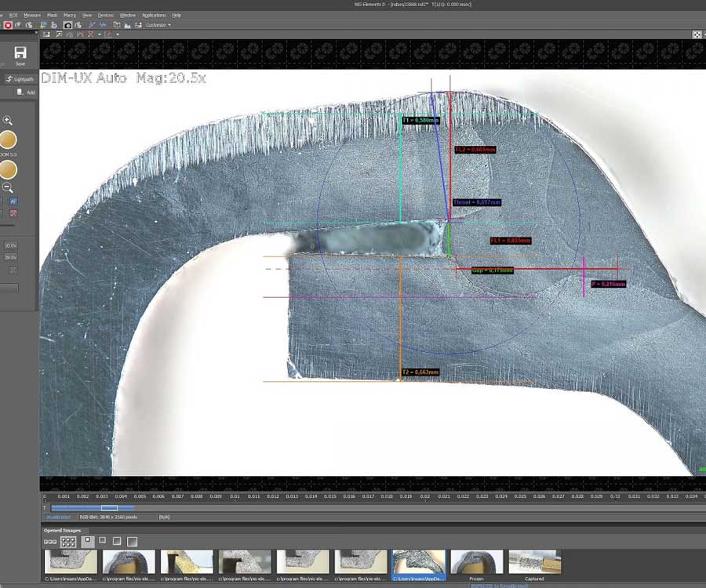Open the first thumbnail in Opened Images
The height and width of the screenshot is (588, 706).
71,561
